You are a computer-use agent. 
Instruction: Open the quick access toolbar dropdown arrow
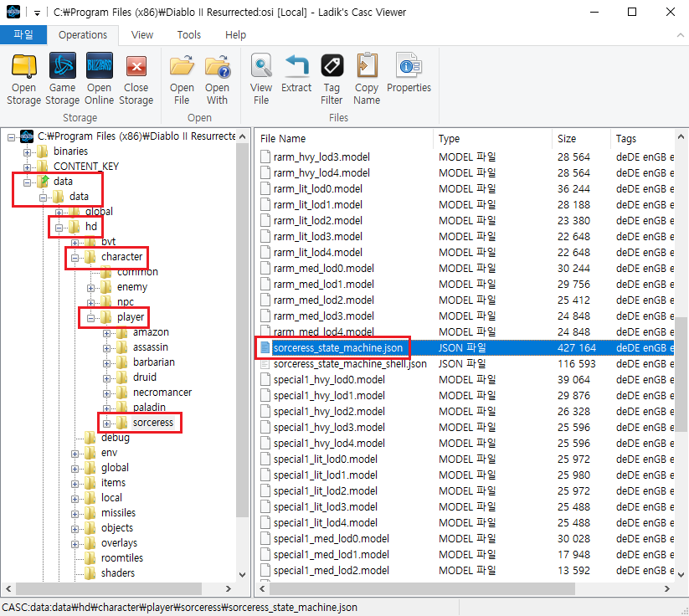tap(38, 13)
